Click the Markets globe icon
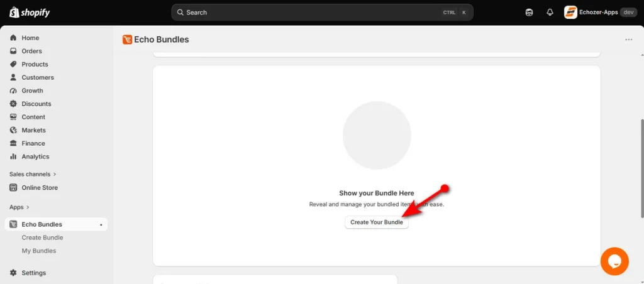The height and width of the screenshot is (284, 644). [13, 130]
